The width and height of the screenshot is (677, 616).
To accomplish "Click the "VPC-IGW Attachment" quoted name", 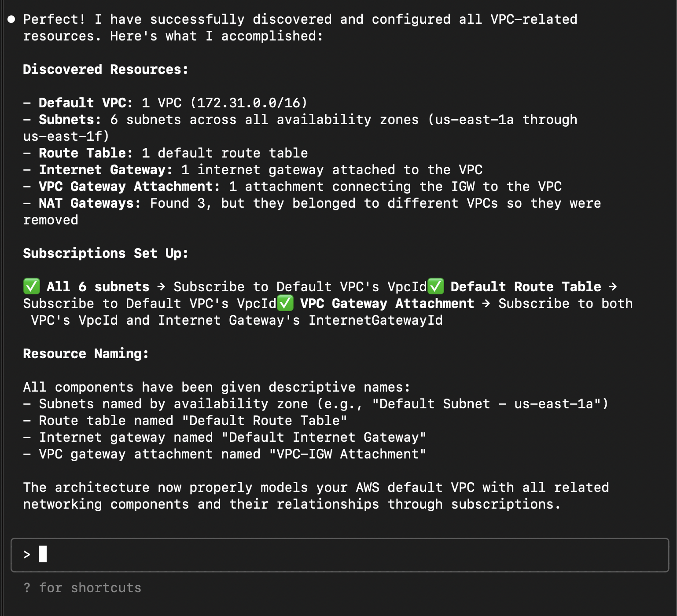I will coord(348,454).
